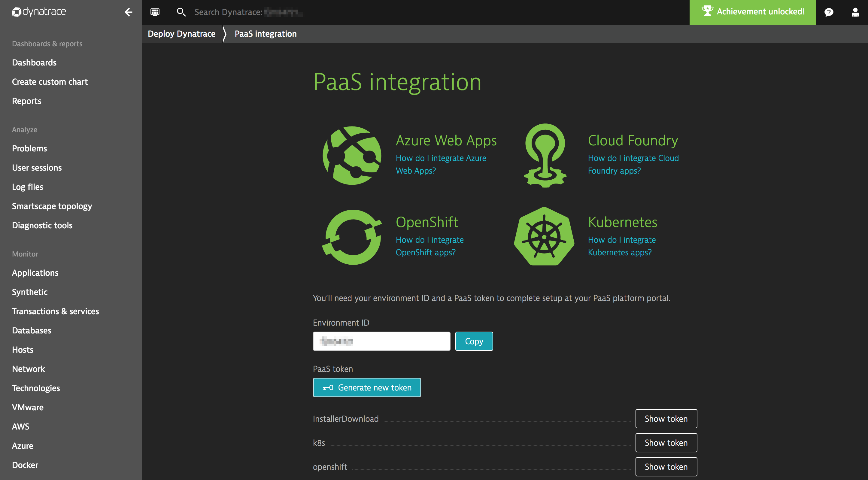Viewport: 868px width, 480px height.
Task: Open the dashboard grid icon
Action: pos(155,12)
